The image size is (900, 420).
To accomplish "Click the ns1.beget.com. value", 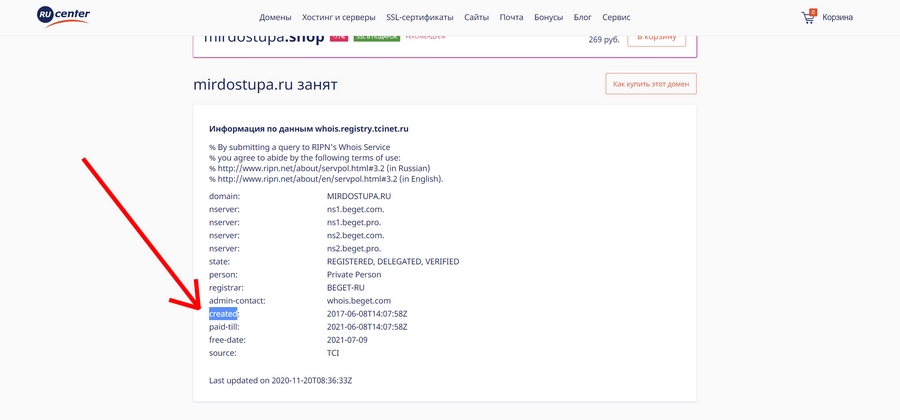I will click(355, 209).
